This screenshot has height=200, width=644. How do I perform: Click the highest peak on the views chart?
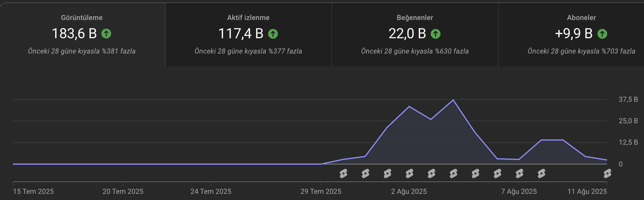point(453,100)
